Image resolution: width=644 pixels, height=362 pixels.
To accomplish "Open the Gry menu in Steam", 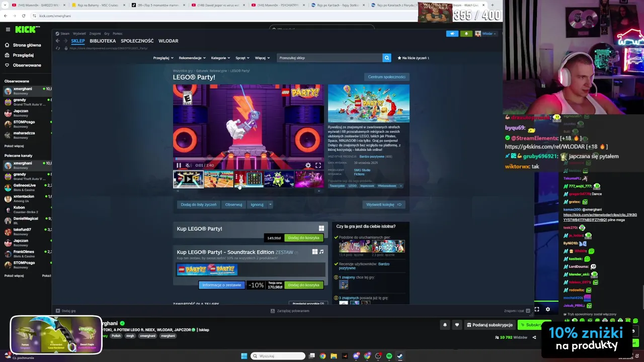I will click(x=107, y=34).
